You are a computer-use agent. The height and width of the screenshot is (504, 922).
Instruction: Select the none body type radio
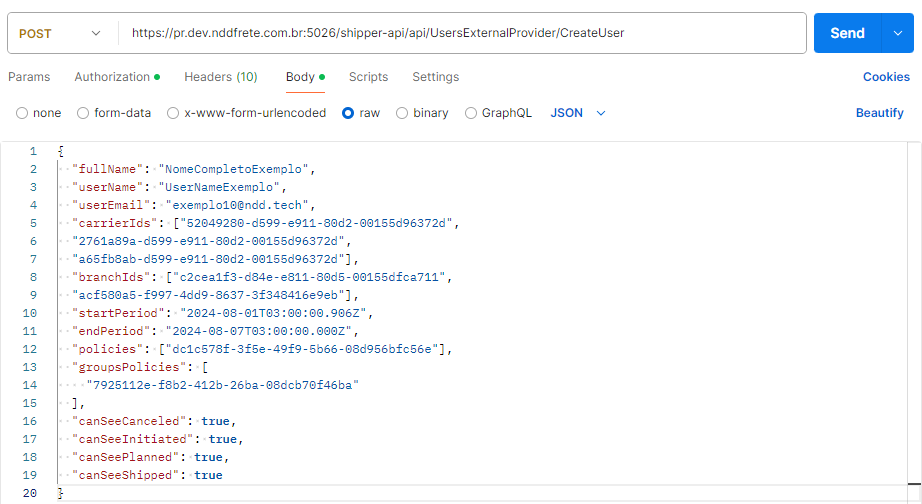22,113
